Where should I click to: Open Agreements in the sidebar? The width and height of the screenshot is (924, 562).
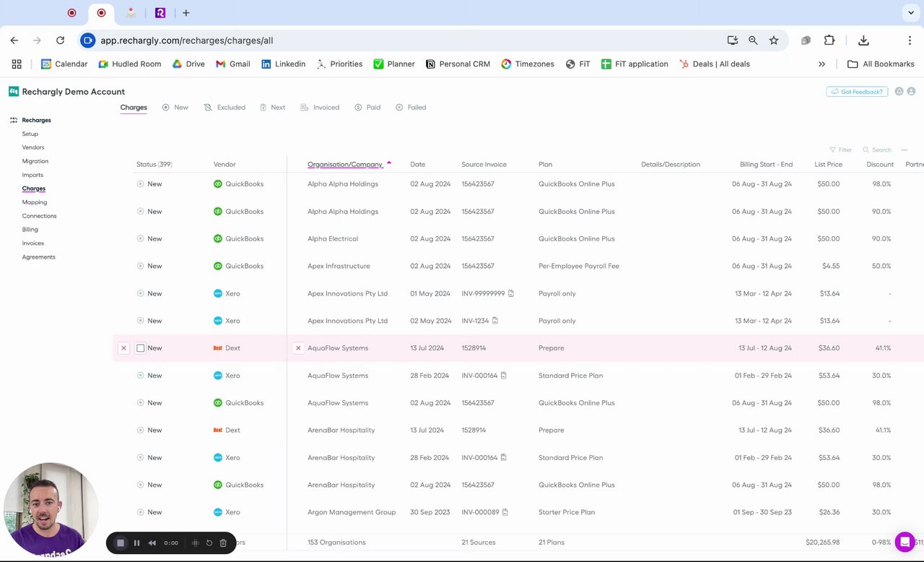(39, 257)
